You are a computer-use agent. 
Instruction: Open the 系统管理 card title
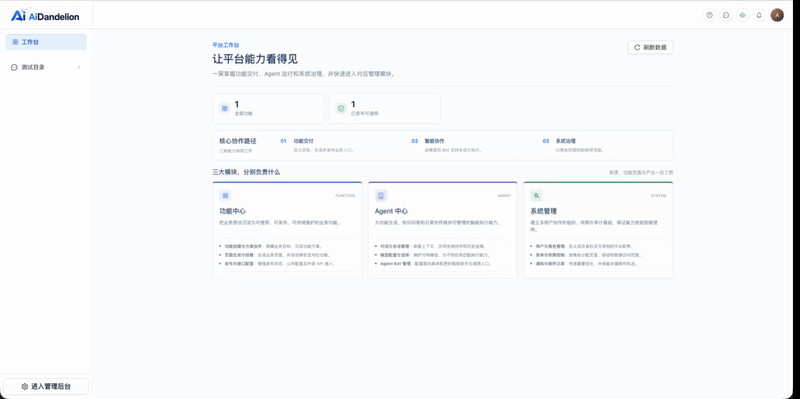543,211
